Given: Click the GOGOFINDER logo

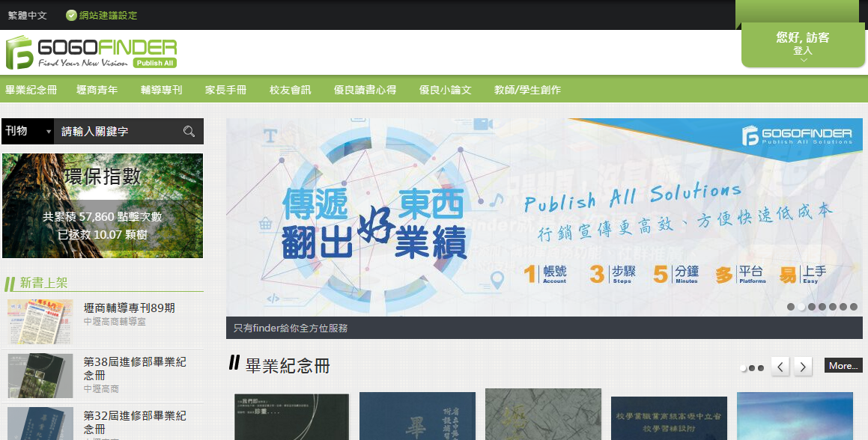Looking at the screenshot, I should (91, 52).
